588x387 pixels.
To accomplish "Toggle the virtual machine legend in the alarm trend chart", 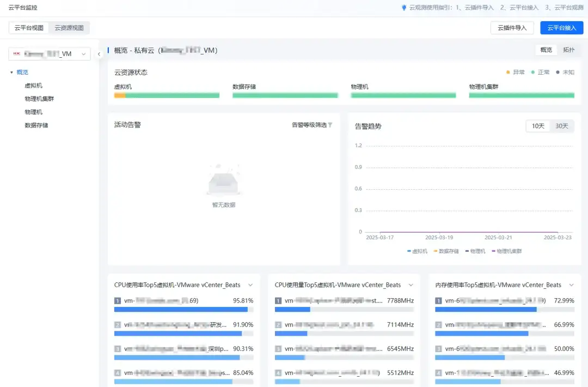I will [x=417, y=251].
